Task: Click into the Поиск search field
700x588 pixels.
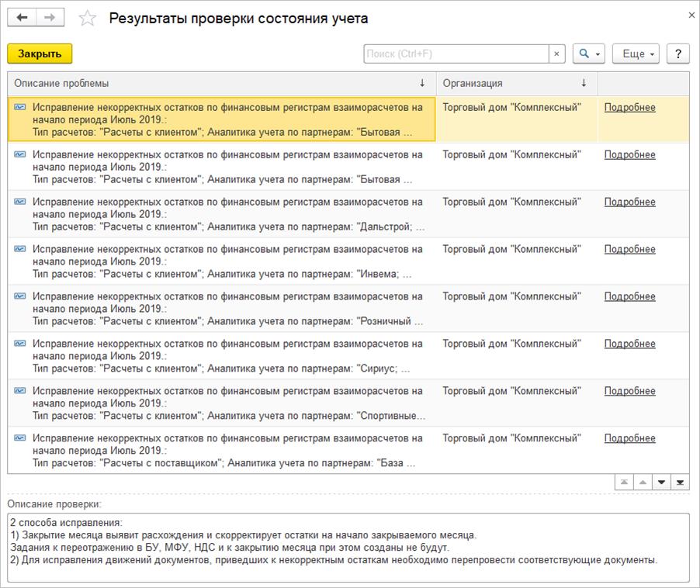Action: 456,54
